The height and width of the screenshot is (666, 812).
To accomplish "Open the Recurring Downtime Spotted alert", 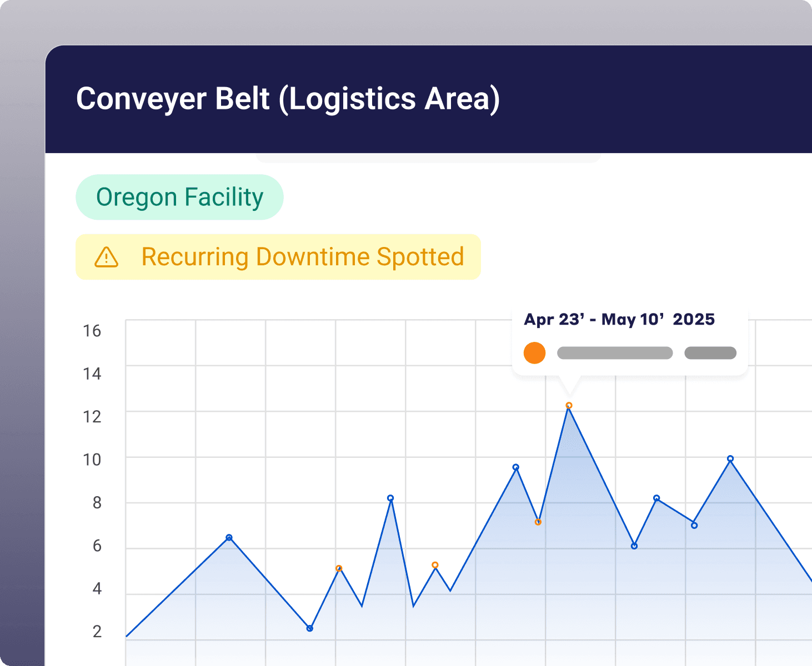I will (x=302, y=257).
